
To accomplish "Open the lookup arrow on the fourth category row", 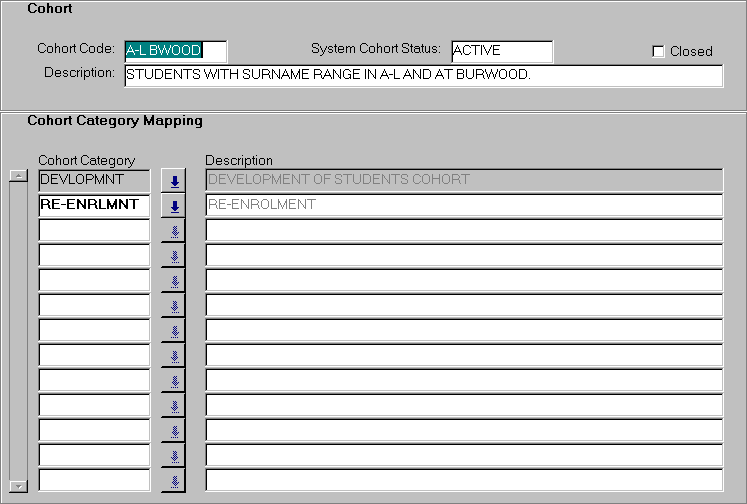I will click(x=174, y=256).
